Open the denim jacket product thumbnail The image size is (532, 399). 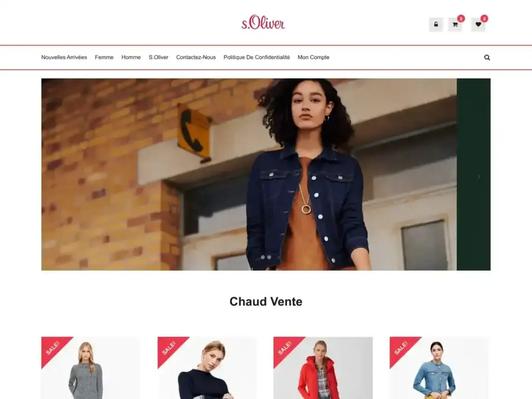(x=439, y=368)
